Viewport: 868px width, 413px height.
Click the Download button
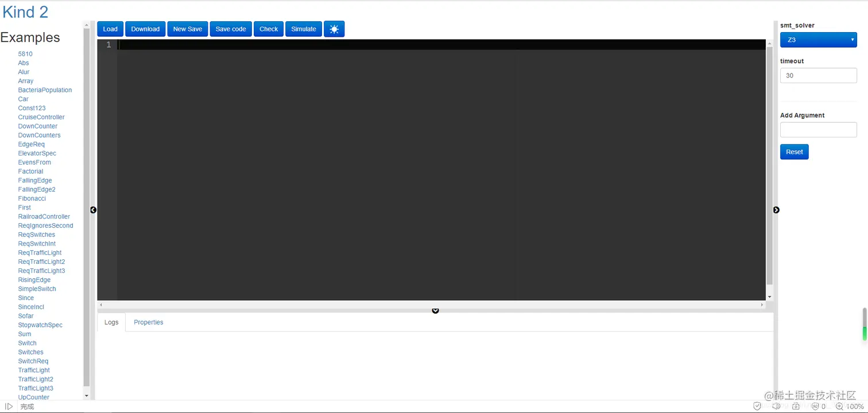click(145, 29)
